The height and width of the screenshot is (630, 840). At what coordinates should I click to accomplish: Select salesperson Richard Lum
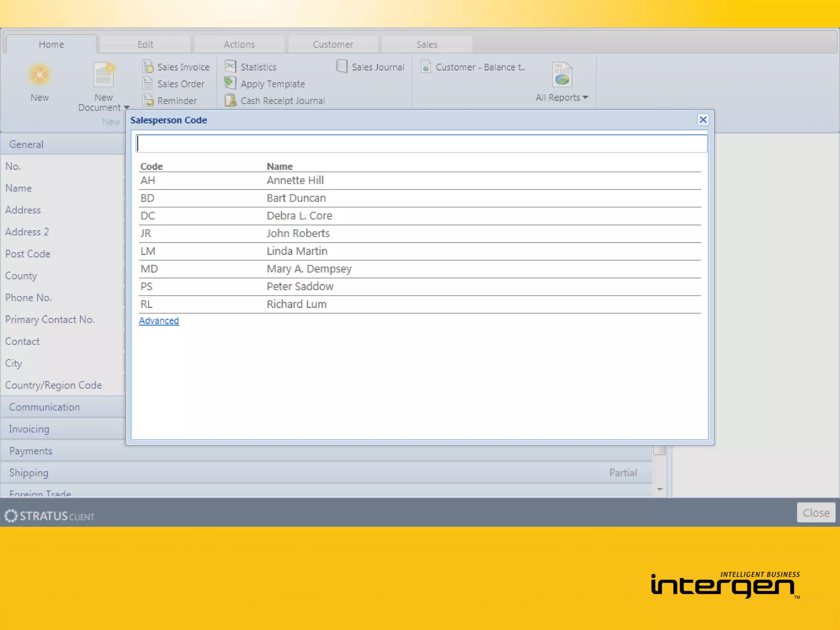coord(420,304)
